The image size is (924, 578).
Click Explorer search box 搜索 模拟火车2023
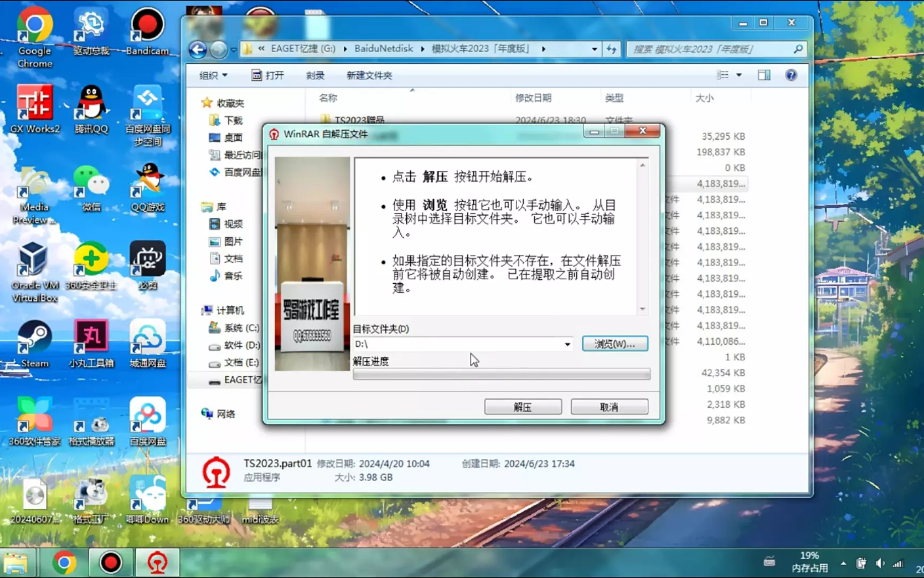point(716,49)
